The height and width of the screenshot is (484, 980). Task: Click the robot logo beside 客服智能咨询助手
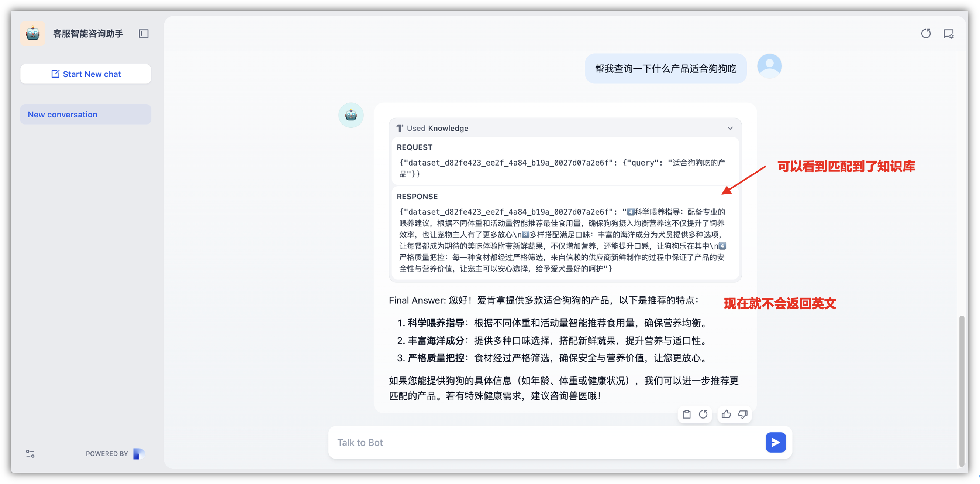[33, 34]
